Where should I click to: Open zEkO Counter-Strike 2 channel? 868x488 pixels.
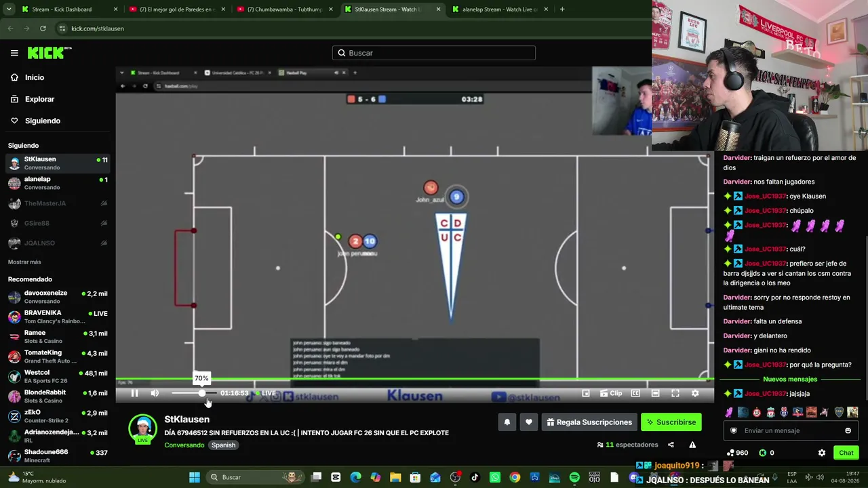click(x=57, y=416)
